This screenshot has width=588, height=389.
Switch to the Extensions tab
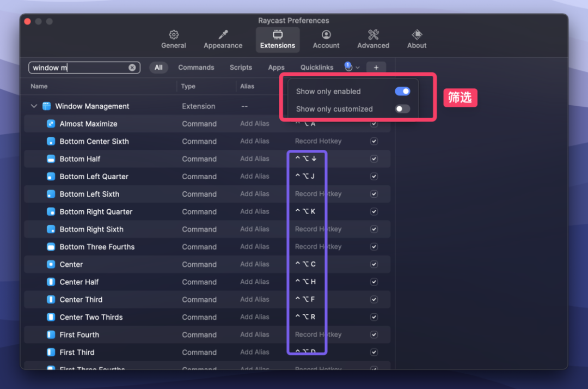click(x=278, y=39)
